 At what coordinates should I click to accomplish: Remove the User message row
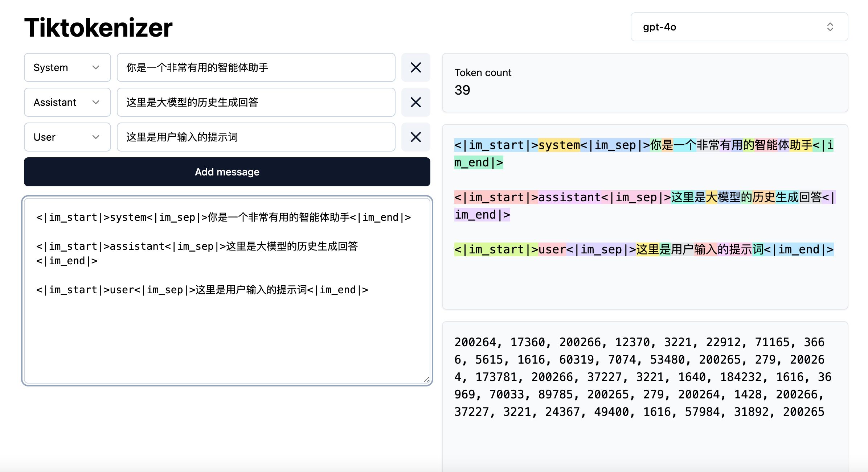416,137
